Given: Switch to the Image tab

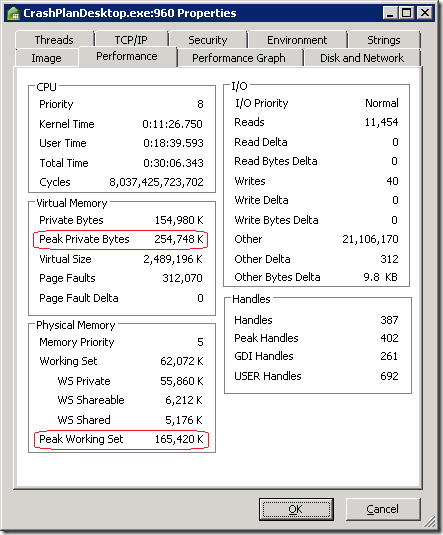Looking at the screenshot, I should pos(46,58).
